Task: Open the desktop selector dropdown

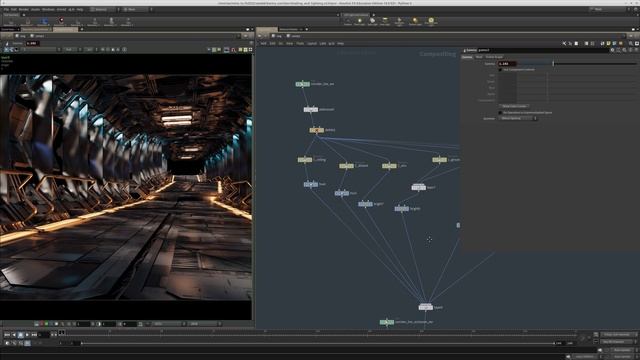Action: 104,9
